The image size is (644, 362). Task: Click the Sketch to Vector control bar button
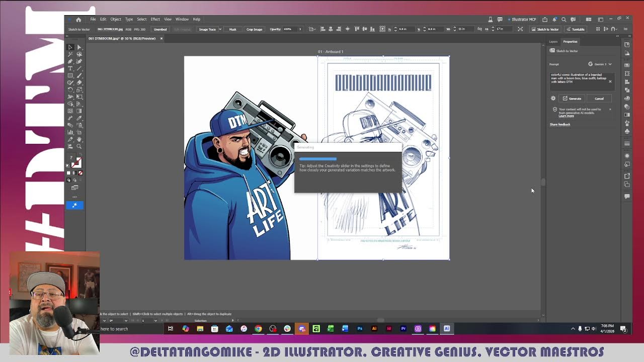coord(545,29)
